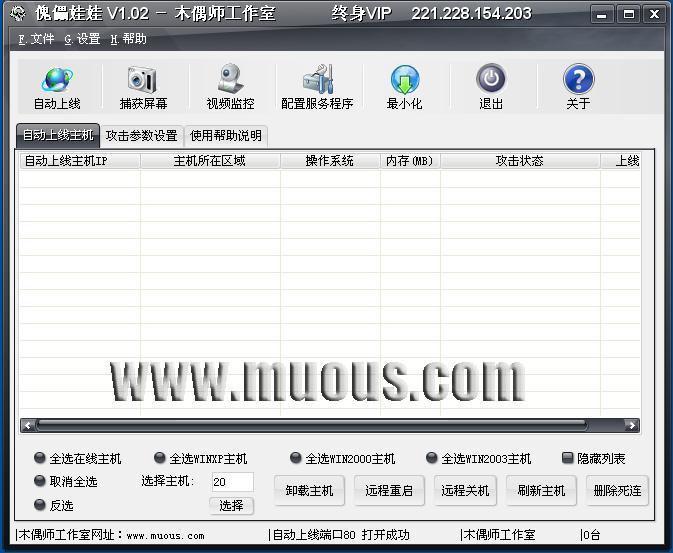Click the 卸载主机 button
Viewport: 673px width, 553px height.
pos(309,490)
